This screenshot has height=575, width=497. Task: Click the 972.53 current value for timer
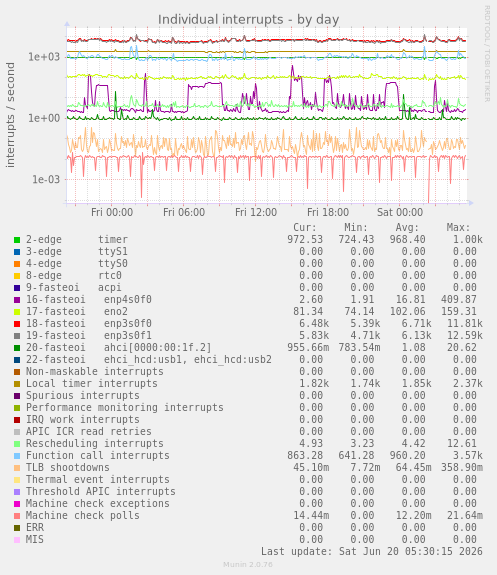pos(305,240)
